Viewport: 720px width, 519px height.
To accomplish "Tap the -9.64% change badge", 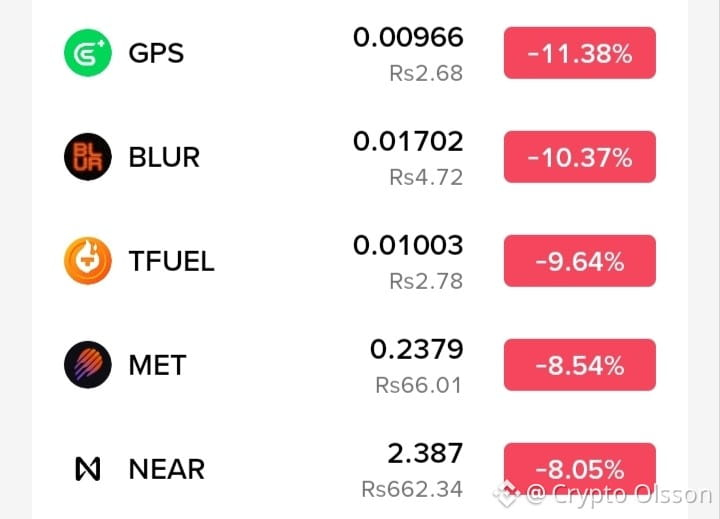I will click(579, 261).
